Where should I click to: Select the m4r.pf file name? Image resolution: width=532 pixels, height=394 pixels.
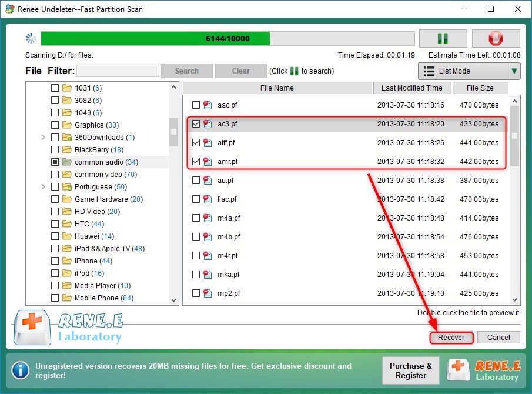click(x=227, y=256)
